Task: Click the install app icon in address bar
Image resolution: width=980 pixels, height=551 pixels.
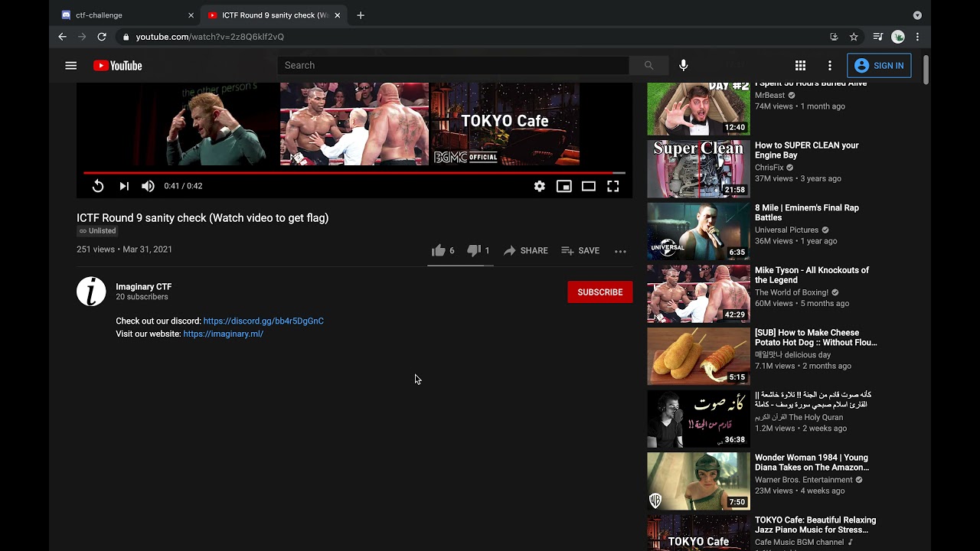Action: coord(834,37)
